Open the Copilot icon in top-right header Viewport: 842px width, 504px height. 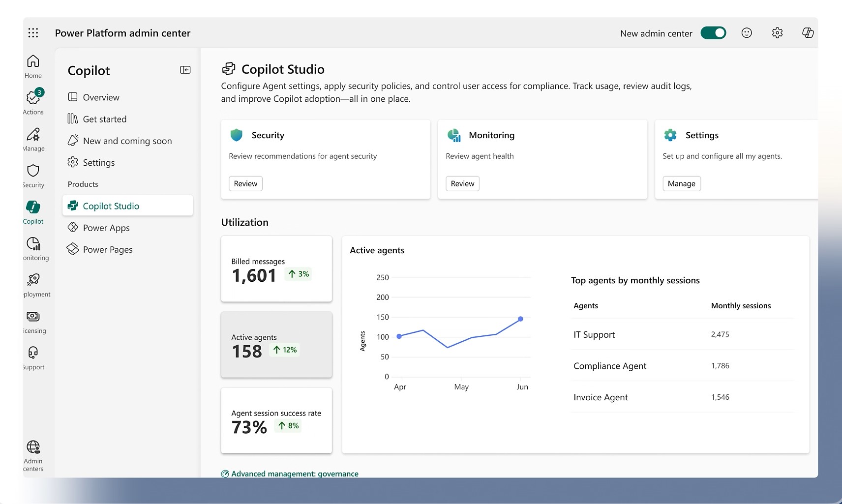808,33
